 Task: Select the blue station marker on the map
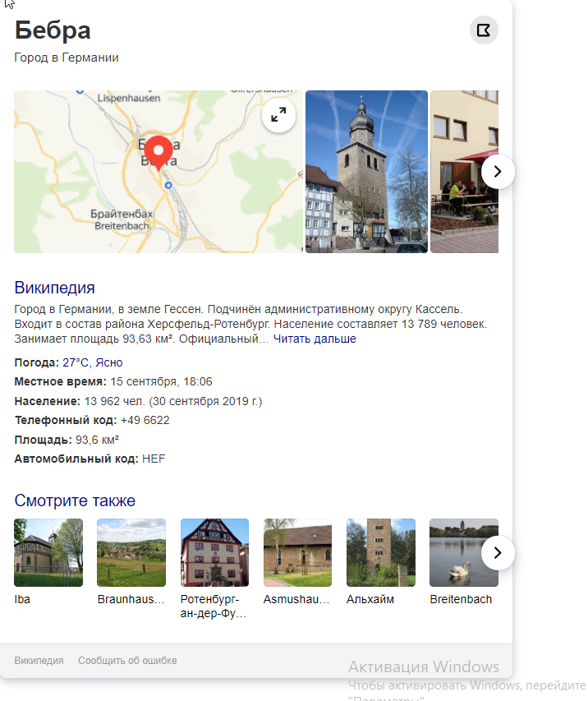(x=168, y=185)
